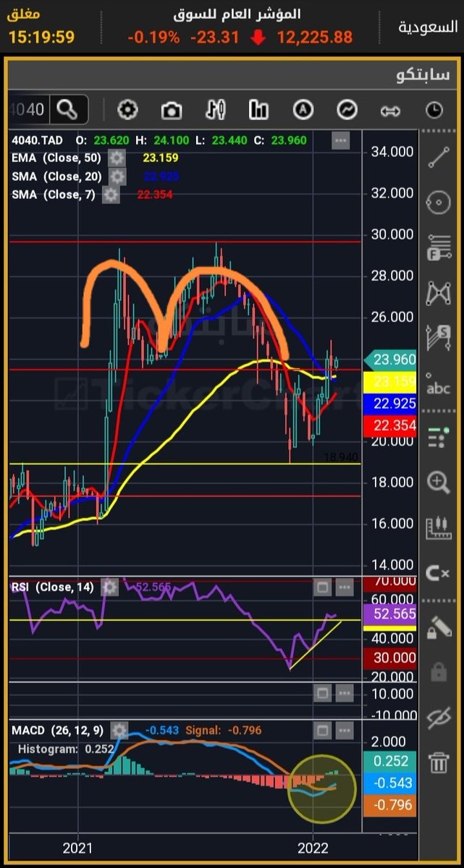This screenshot has height=868, width=464.
Task: Tap the red SMA price label 22.354
Action: click(x=389, y=425)
